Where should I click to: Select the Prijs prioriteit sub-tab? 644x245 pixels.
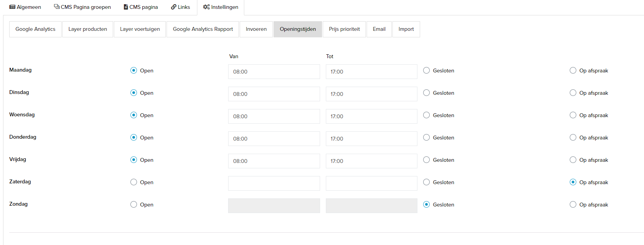[344, 29]
